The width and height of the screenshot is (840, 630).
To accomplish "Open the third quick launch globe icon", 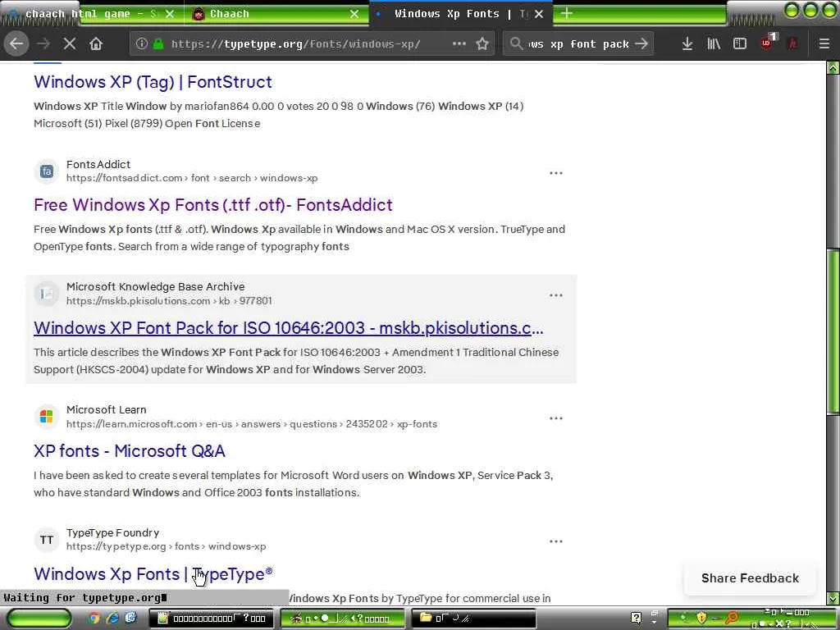I will pyautogui.click(x=131, y=618).
